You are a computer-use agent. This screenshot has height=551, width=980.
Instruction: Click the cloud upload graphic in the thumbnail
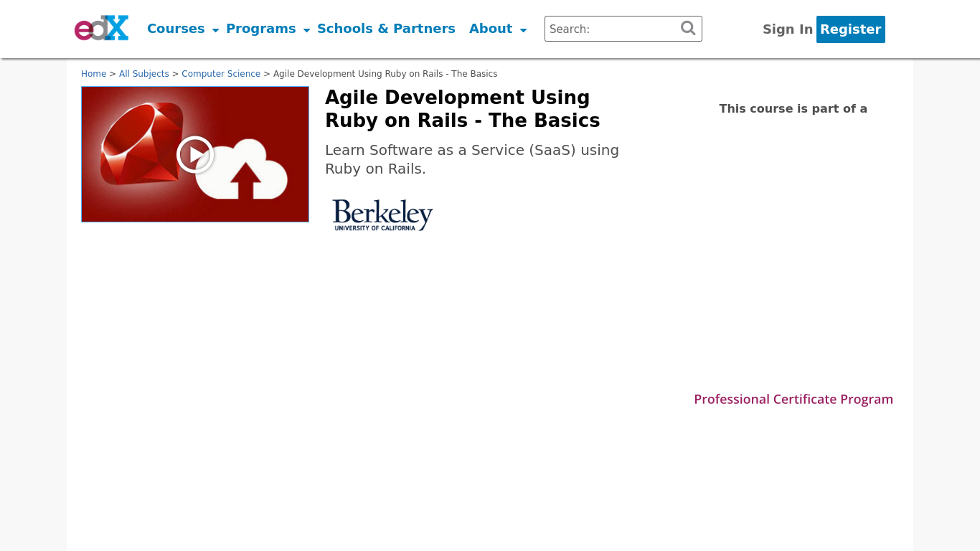coord(244,172)
